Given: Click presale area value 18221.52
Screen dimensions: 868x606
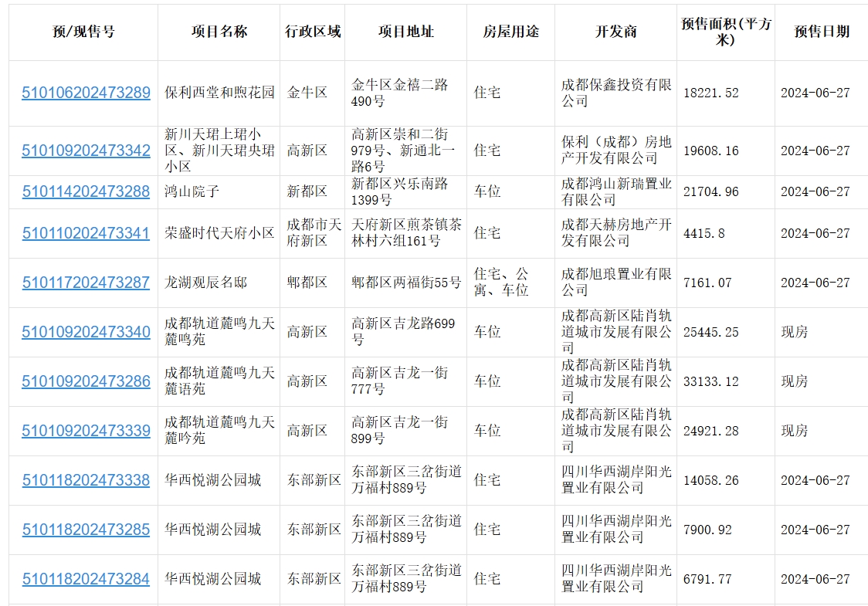Looking at the screenshot, I should point(710,93).
